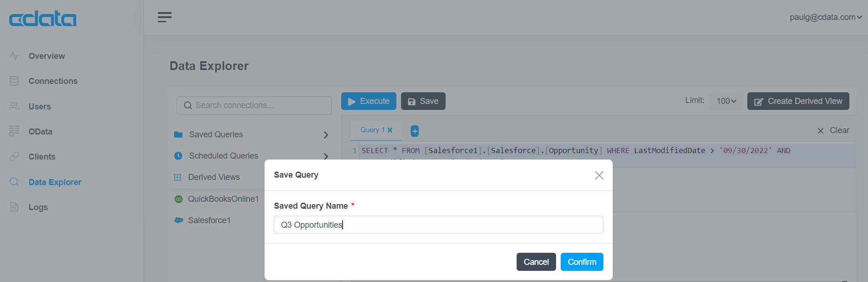Viewport: 868px width, 282px height.
Task: Open the OData page
Action: tap(40, 132)
